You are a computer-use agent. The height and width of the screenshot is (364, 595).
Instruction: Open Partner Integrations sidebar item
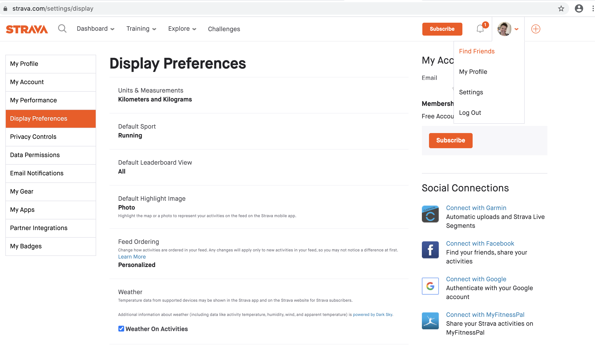[x=51, y=228]
